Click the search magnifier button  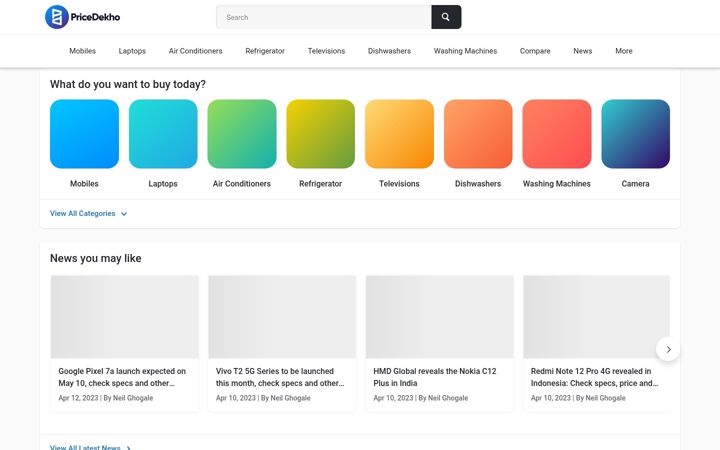(446, 17)
